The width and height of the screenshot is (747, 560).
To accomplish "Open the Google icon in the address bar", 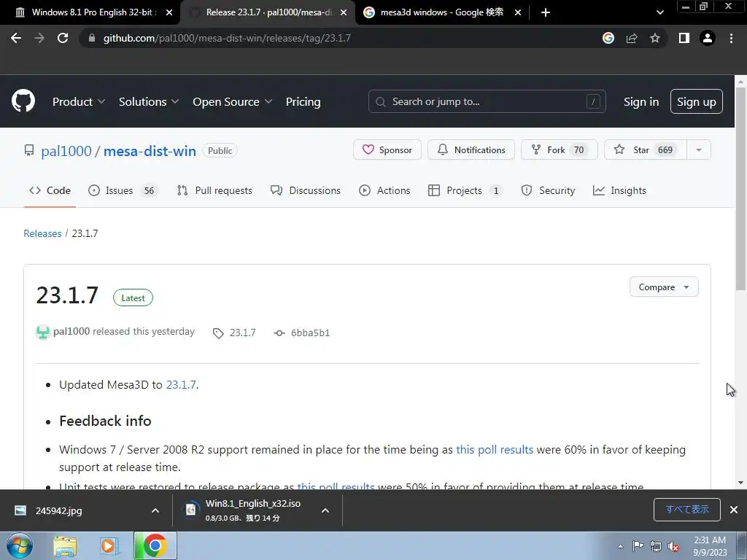I will click(608, 38).
